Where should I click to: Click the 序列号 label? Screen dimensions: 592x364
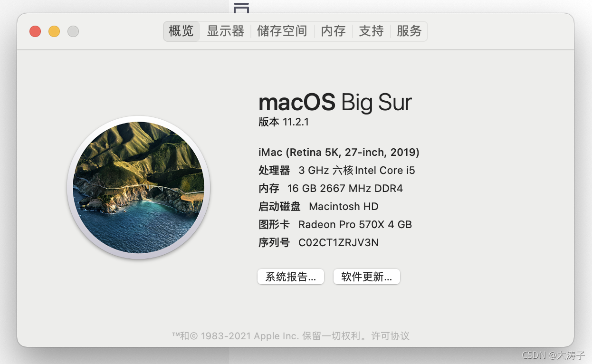tap(274, 242)
